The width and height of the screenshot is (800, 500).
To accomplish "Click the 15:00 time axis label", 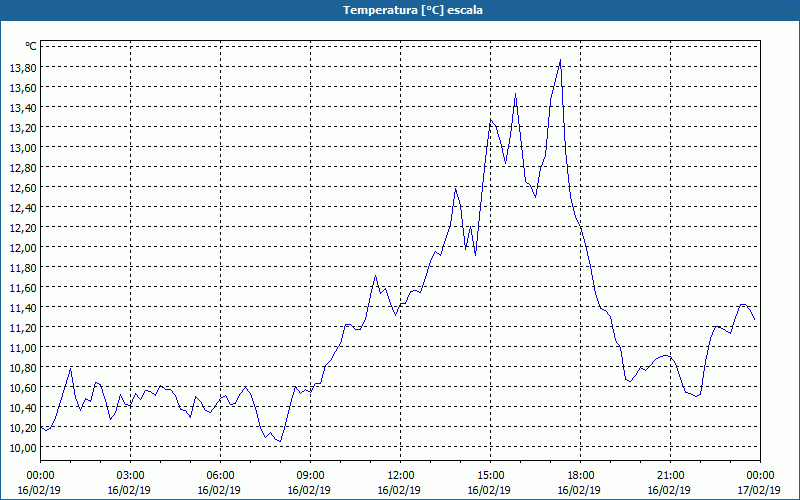I will [490, 476].
